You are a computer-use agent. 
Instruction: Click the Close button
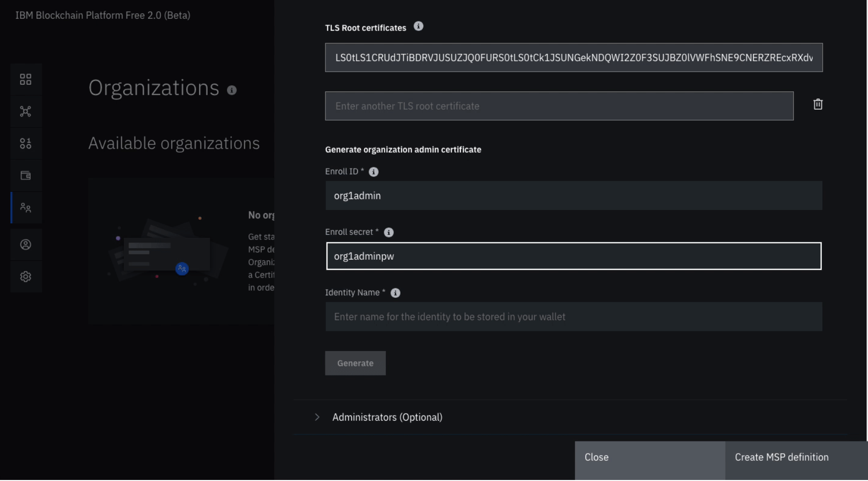(650, 458)
